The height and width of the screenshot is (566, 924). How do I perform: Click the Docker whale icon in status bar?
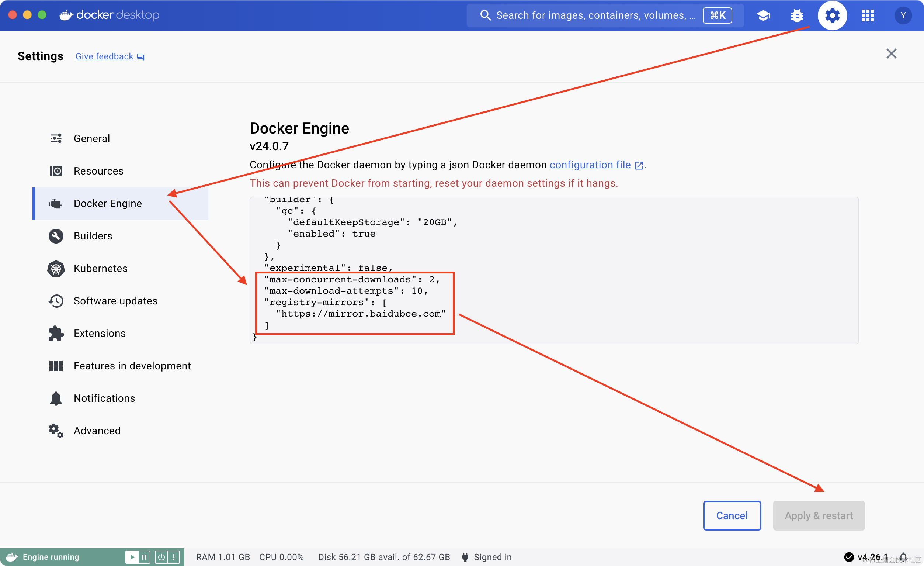click(12, 557)
